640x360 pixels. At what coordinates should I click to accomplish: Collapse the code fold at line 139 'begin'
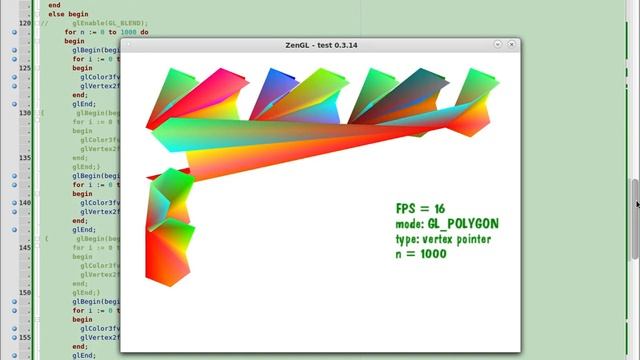tap(37, 194)
